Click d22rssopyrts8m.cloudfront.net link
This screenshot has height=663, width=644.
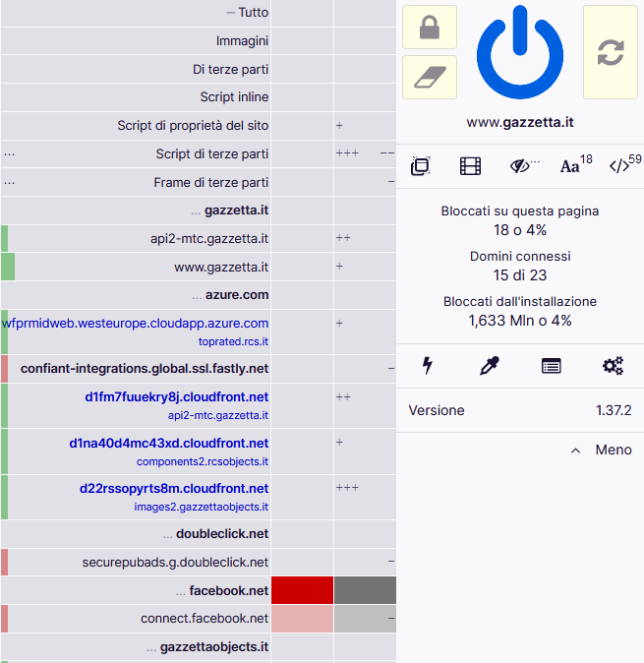pos(174,488)
